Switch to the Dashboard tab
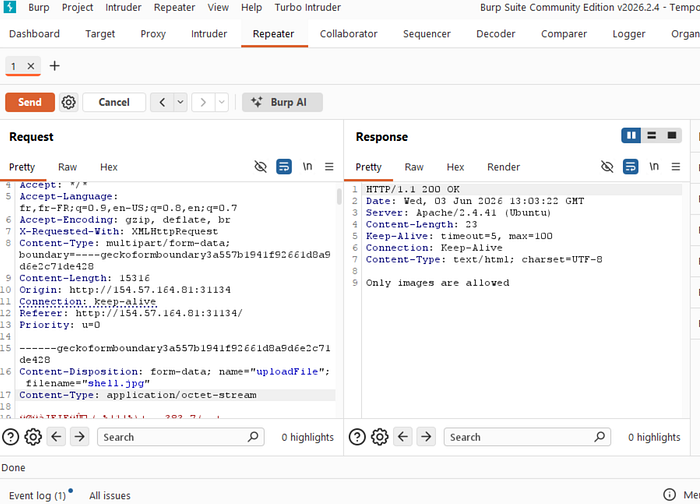 pyautogui.click(x=34, y=34)
